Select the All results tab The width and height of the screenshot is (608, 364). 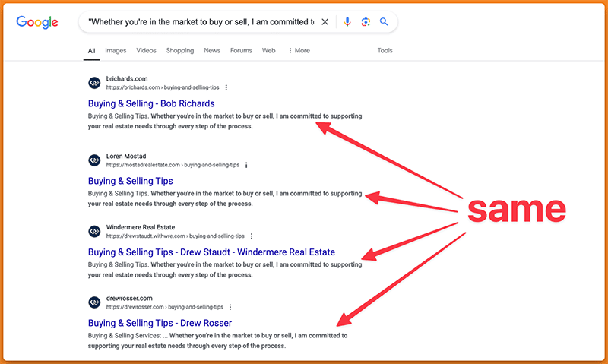pos(91,51)
